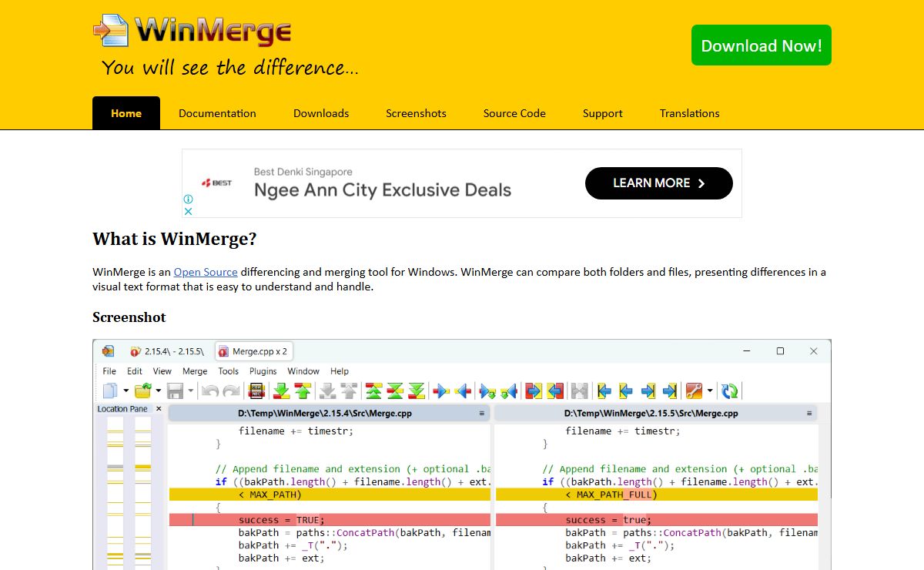This screenshot has width=924, height=570.
Task: Open left pane header menu for 2.15.4 file
Action: (481, 414)
